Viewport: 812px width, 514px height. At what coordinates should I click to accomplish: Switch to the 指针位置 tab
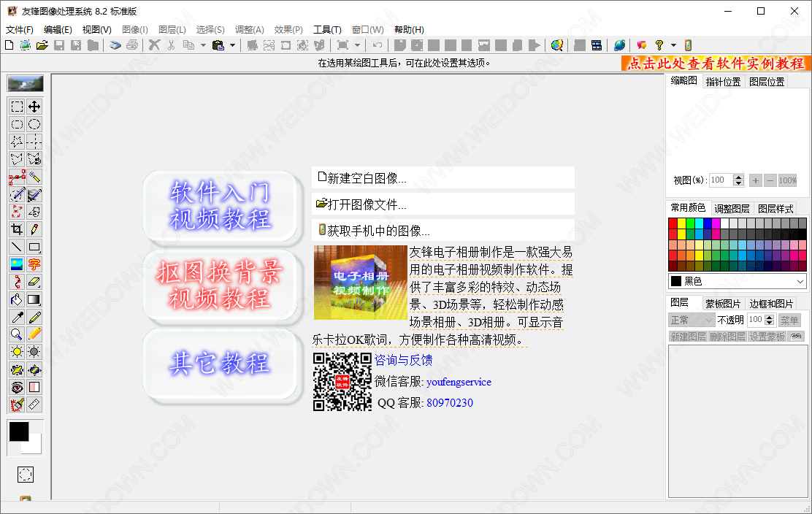click(x=723, y=82)
